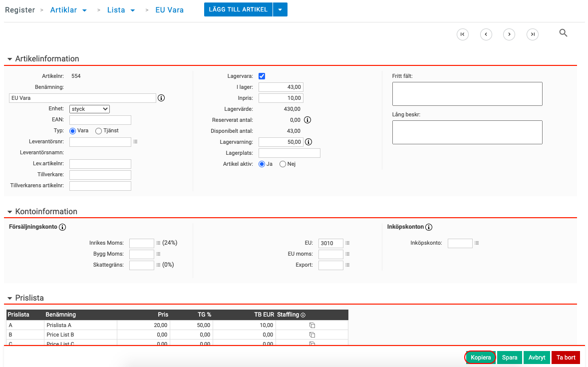Click the EU Vara breadcrumb
The width and height of the screenshot is (588, 367).
point(170,10)
